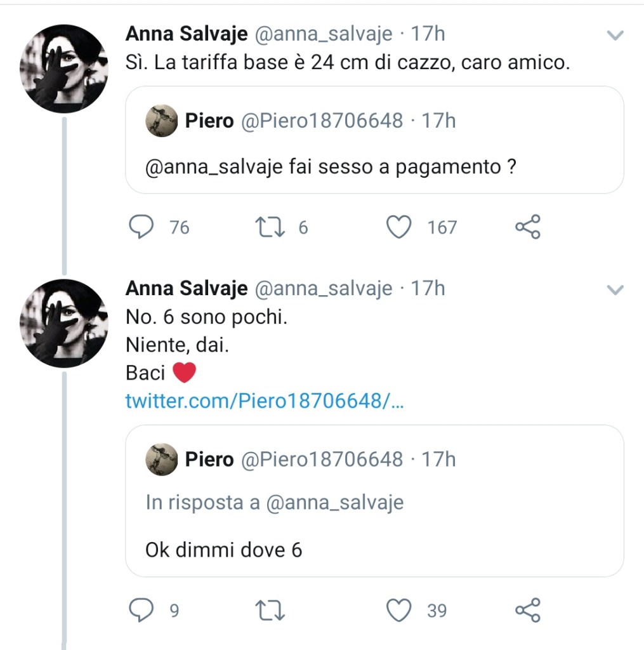
Task: Open Anna Salvaje's avatar on first tweet
Action: point(64,69)
